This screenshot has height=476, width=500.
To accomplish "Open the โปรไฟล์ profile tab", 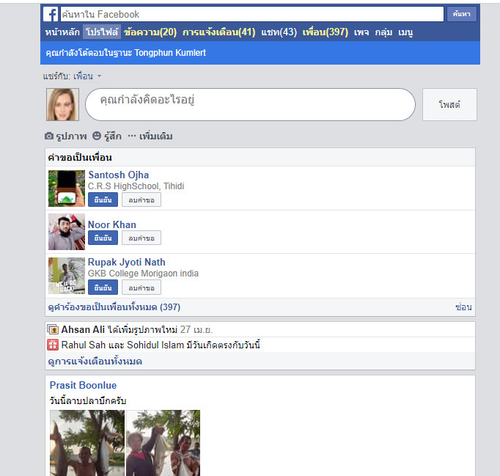I will click(102, 32).
